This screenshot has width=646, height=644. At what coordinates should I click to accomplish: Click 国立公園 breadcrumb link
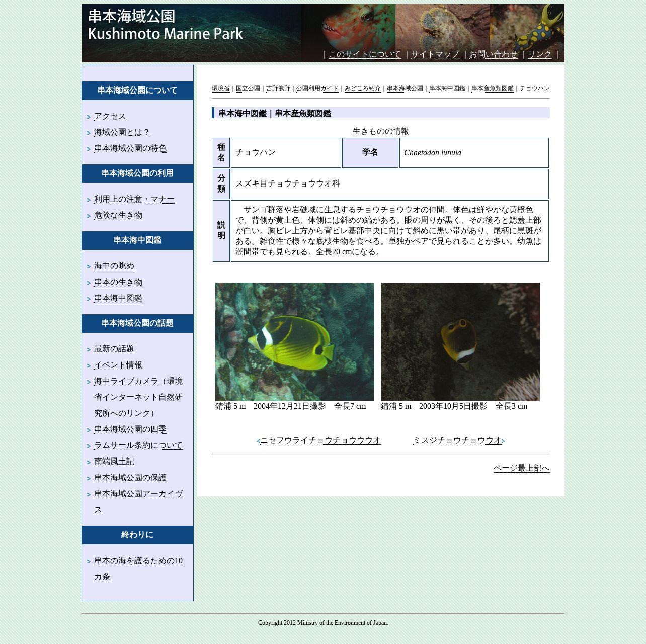tap(248, 88)
